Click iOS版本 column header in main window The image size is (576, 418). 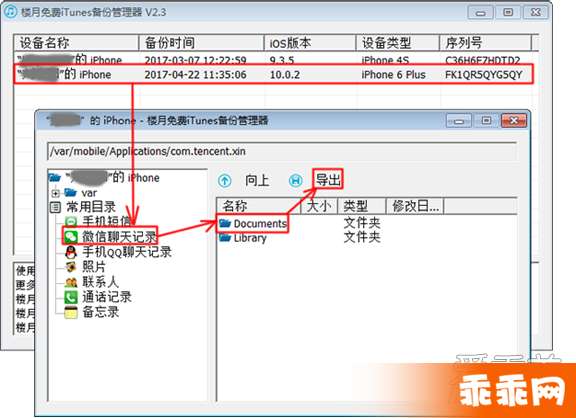(x=310, y=43)
